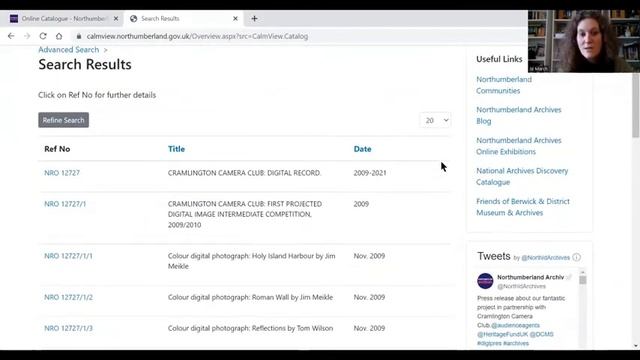Screen dimensions: 640x360
Task: Open National Archives Discovery Catalogue link
Action: (x=522, y=176)
